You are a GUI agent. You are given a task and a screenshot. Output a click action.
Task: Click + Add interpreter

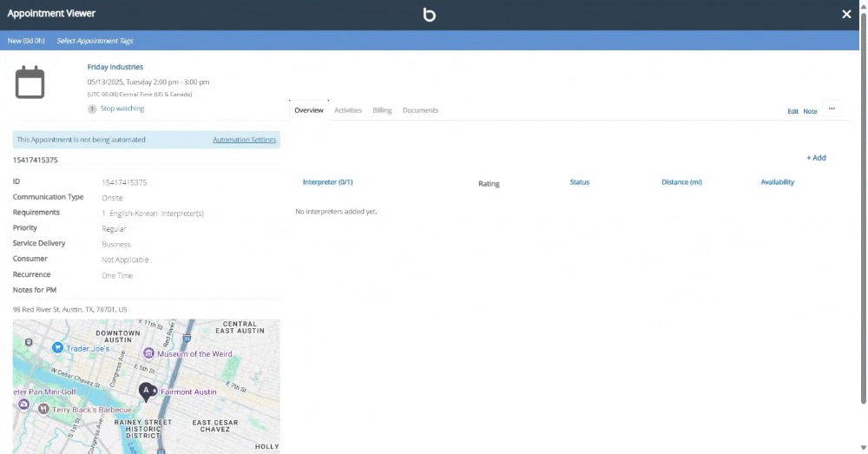click(816, 158)
